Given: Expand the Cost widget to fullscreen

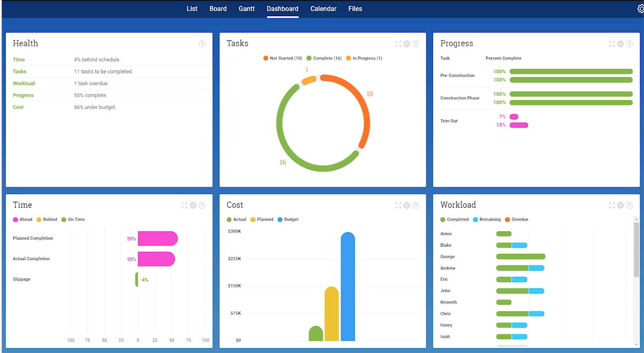Looking at the screenshot, I should pos(398,205).
